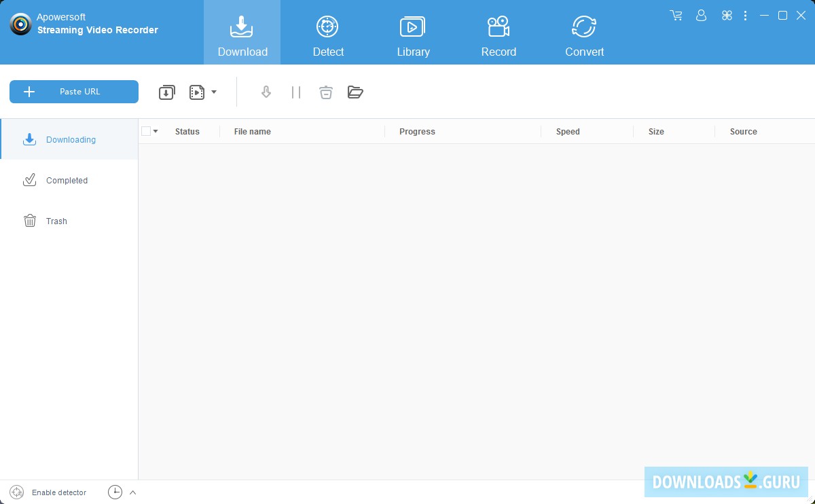Select the Download tab at the top
The height and width of the screenshot is (504, 815).
(x=242, y=32)
